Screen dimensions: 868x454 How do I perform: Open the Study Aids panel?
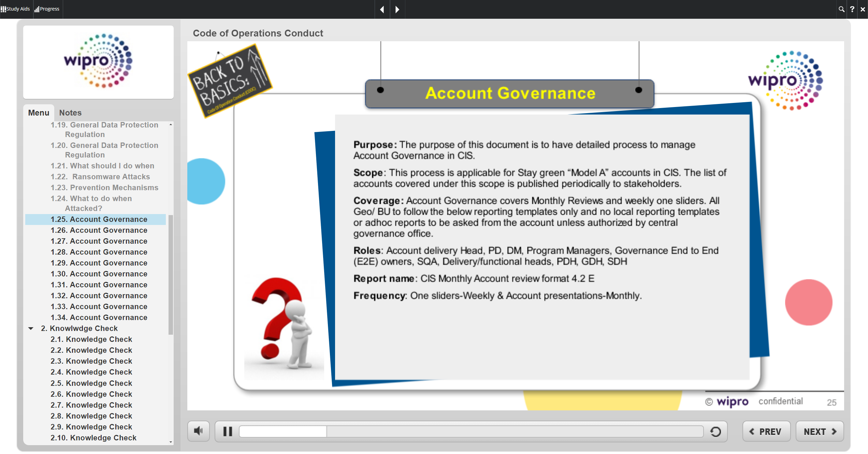click(x=16, y=9)
